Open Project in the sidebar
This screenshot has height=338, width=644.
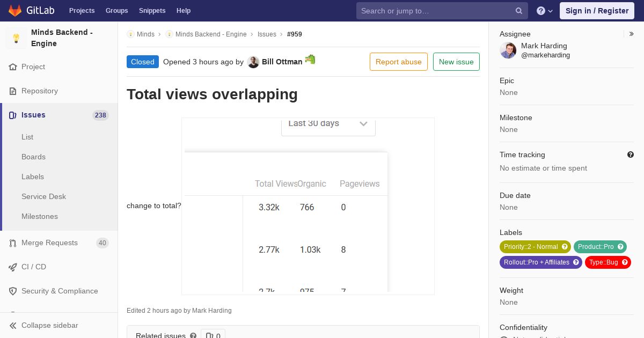point(33,67)
